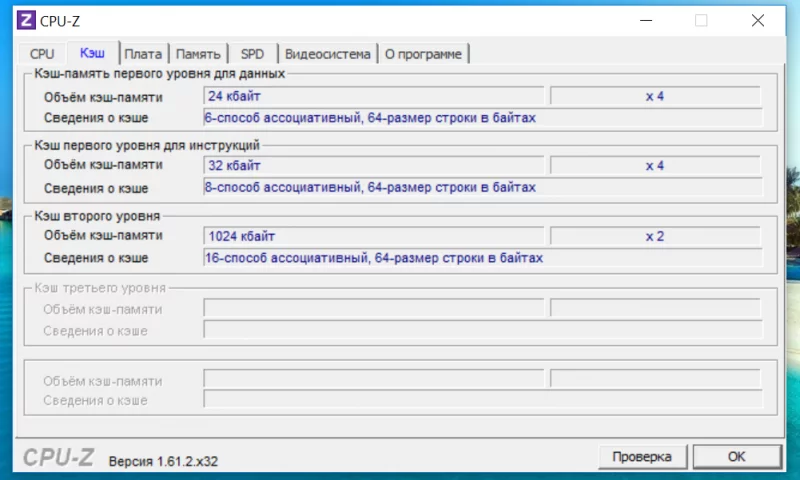Viewport: 800px width, 480px height.
Task: Click Сведения о кэше label in instruction cache group
Action: (x=96, y=188)
